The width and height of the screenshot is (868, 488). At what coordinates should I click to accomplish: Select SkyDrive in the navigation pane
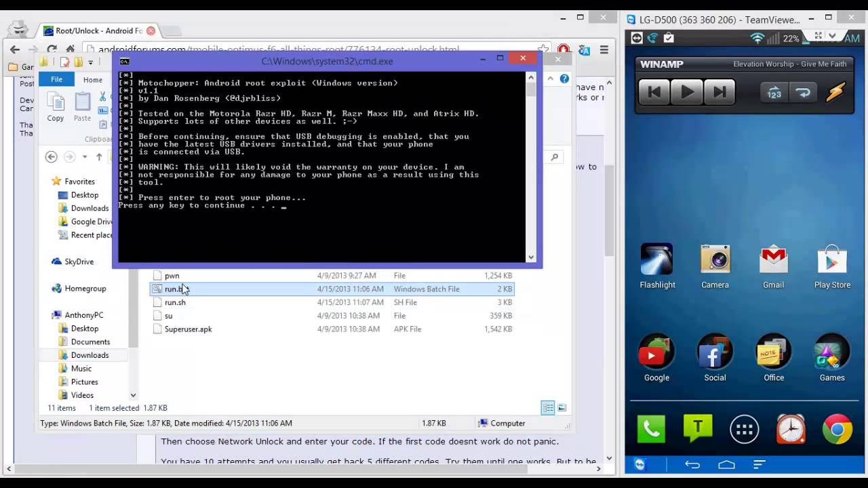(x=79, y=262)
